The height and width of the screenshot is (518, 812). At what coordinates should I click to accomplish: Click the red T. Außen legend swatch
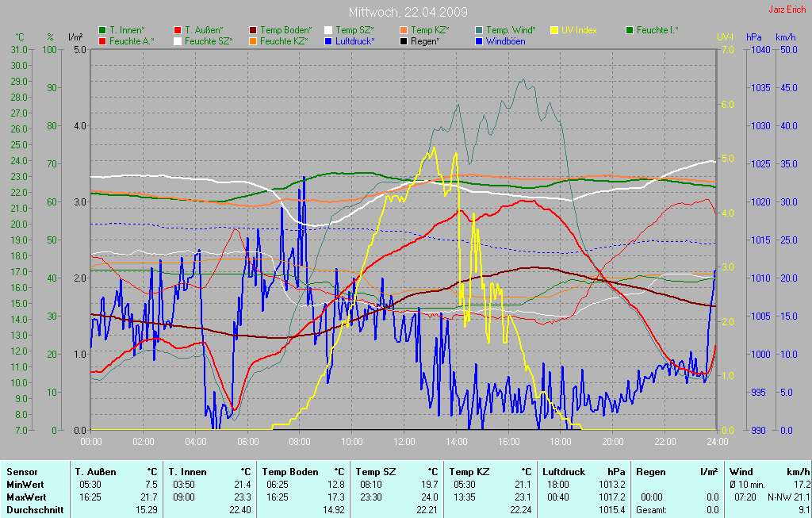178,30
